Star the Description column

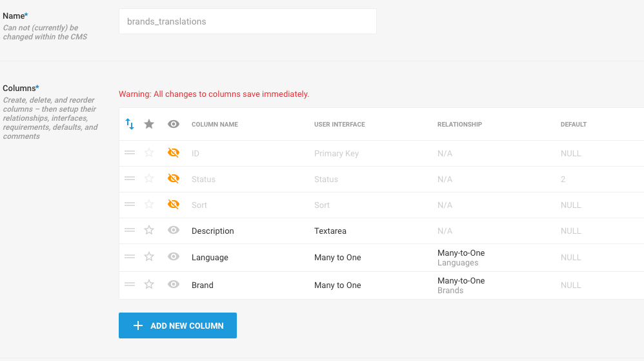click(x=149, y=231)
